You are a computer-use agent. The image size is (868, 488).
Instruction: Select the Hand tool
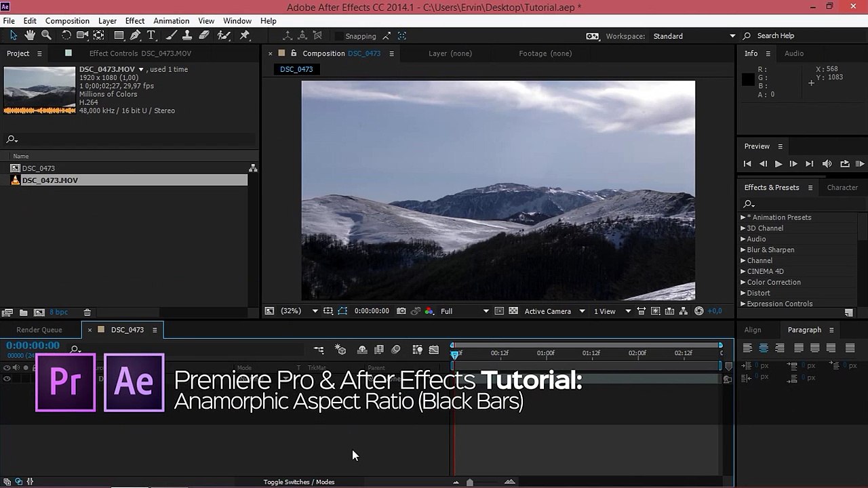[x=30, y=35]
